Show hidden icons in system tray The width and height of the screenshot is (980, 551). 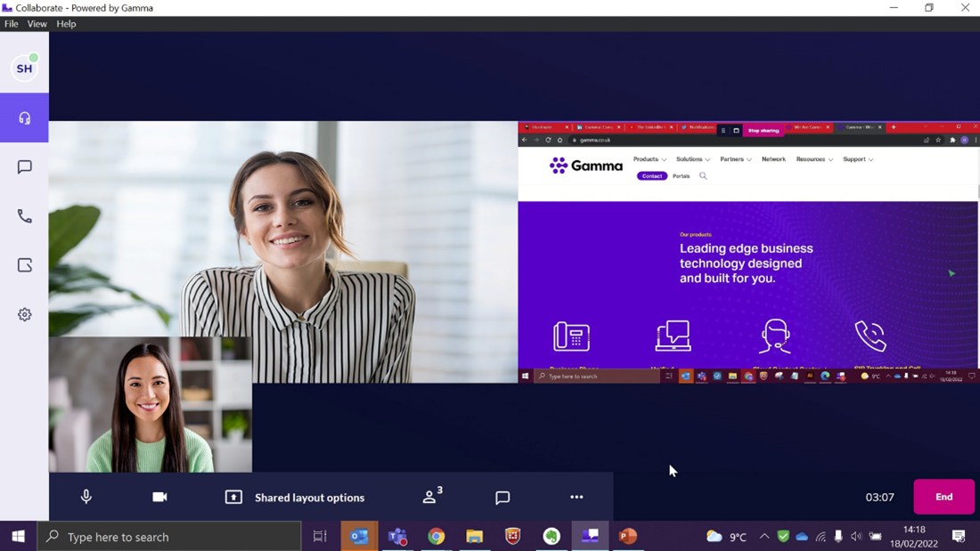coord(764,537)
